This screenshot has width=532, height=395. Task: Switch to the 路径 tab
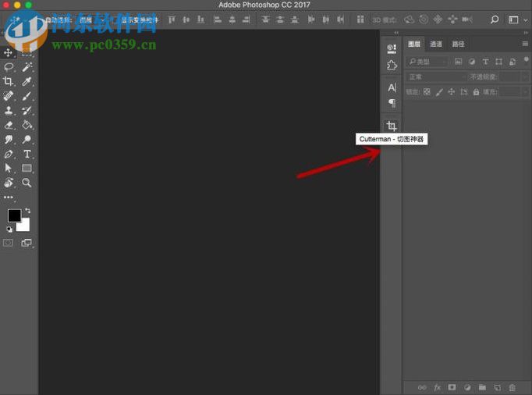pos(458,44)
